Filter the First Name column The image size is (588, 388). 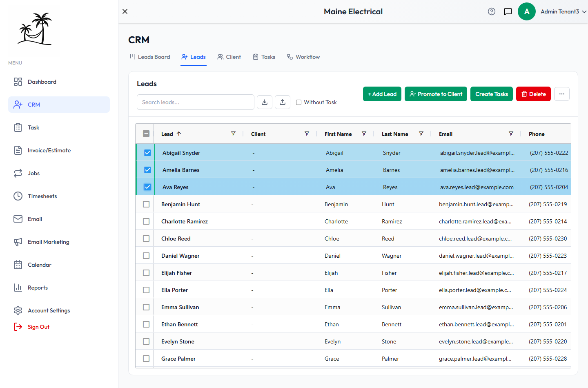pos(364,134)
